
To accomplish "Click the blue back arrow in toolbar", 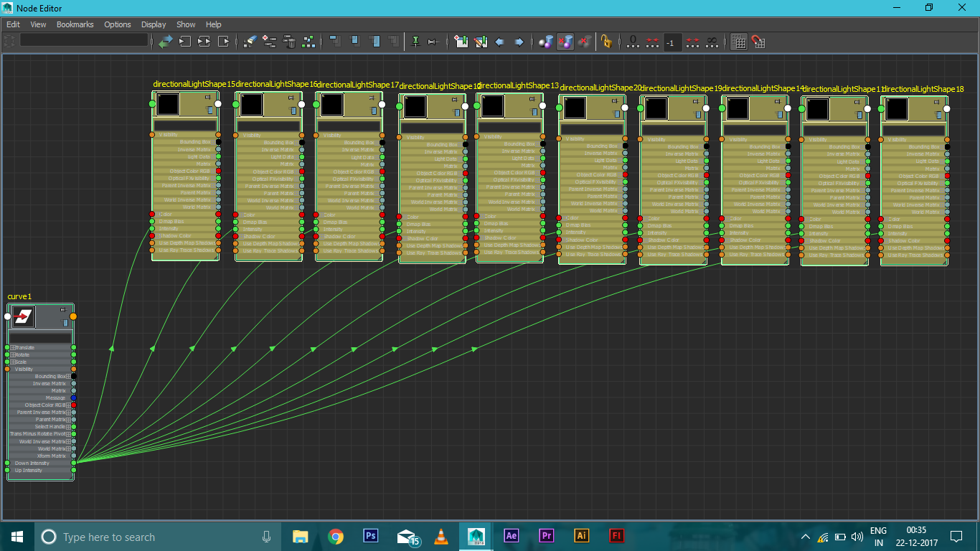I will 500,42.
